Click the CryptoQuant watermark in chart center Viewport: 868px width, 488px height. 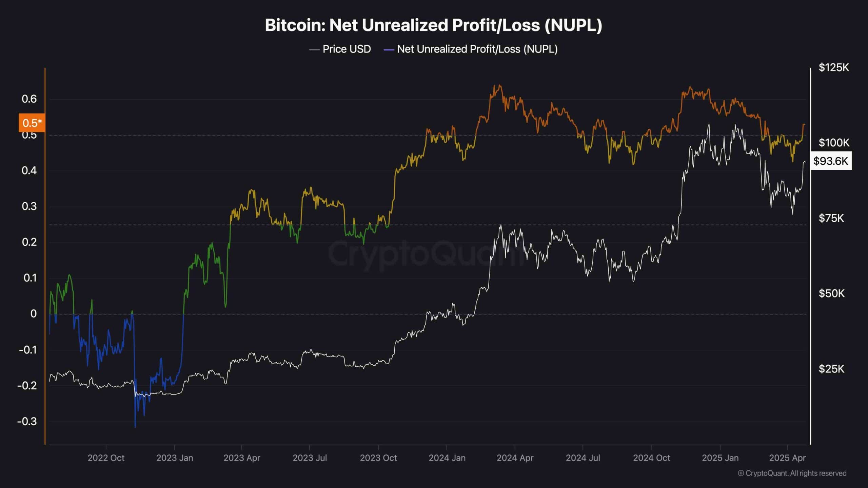pos(427,253)
